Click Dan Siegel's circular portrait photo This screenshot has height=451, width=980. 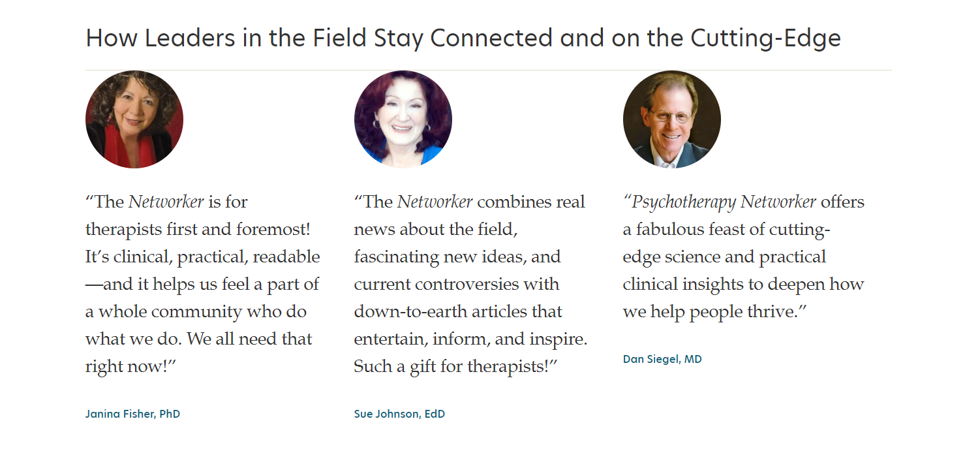point(672,119)
